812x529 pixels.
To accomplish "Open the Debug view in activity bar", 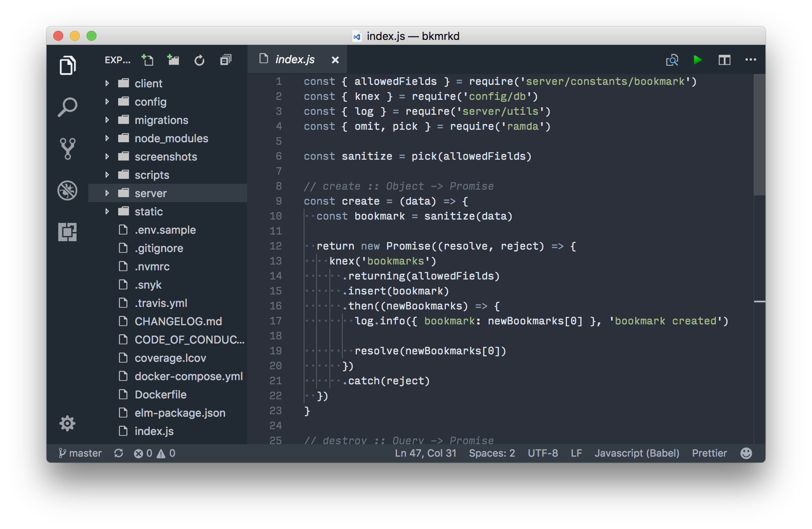I will click(67, 190).
